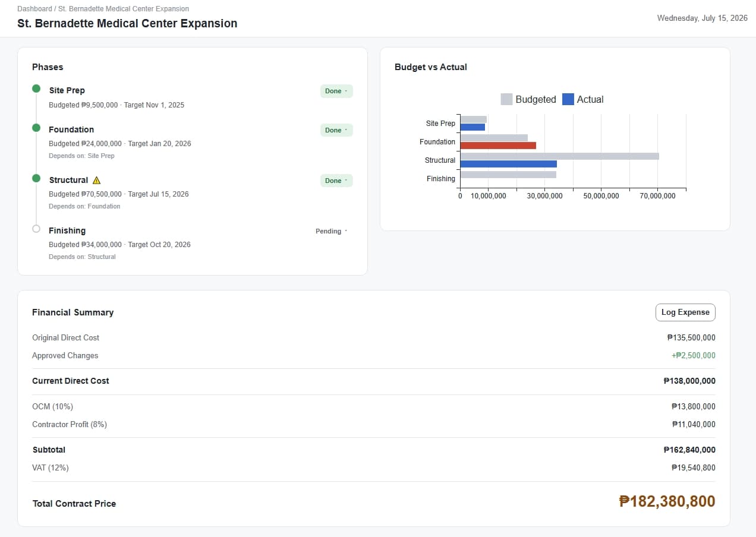Click the Site Prep phase title
Screen dimensions: 756x537
[67, 90]
